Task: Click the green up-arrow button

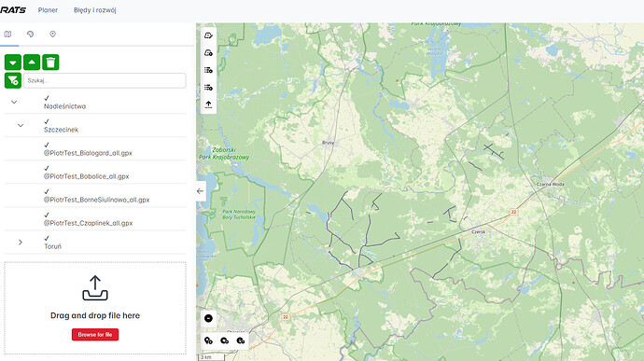Action: tap(32, 62)
